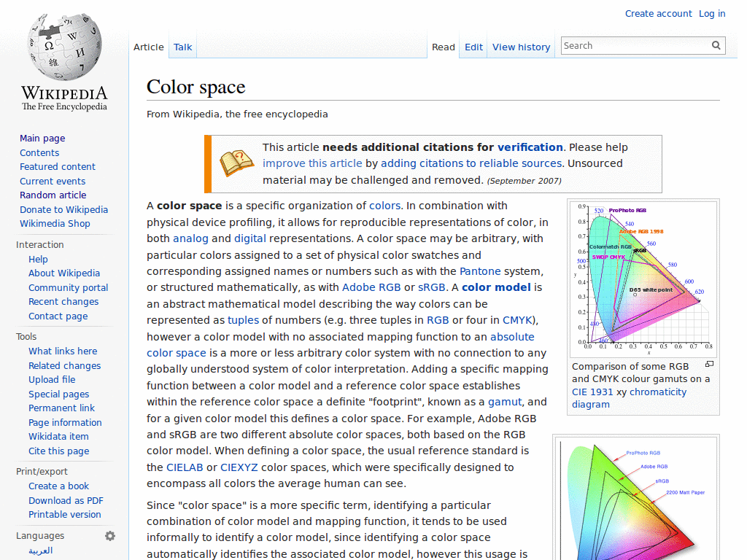Open the Languages settings gear icon
747x560 pixels.
click(x=110, y=536)
